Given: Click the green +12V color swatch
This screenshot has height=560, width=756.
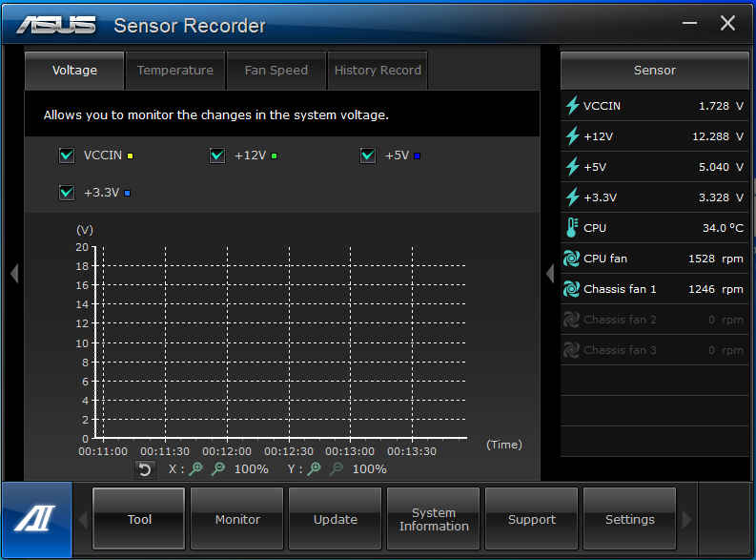Looking at the screenshot, I should click(274, 156).
